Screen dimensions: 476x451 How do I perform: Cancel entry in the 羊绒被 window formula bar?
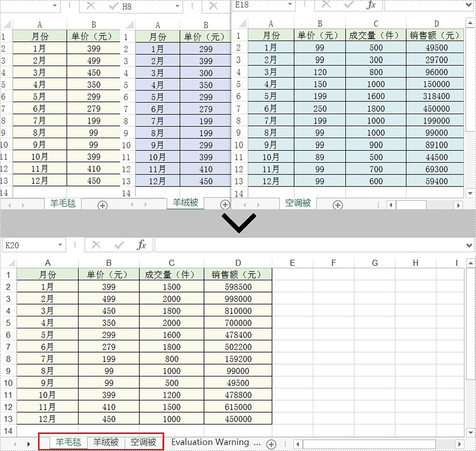pos(213,6)
